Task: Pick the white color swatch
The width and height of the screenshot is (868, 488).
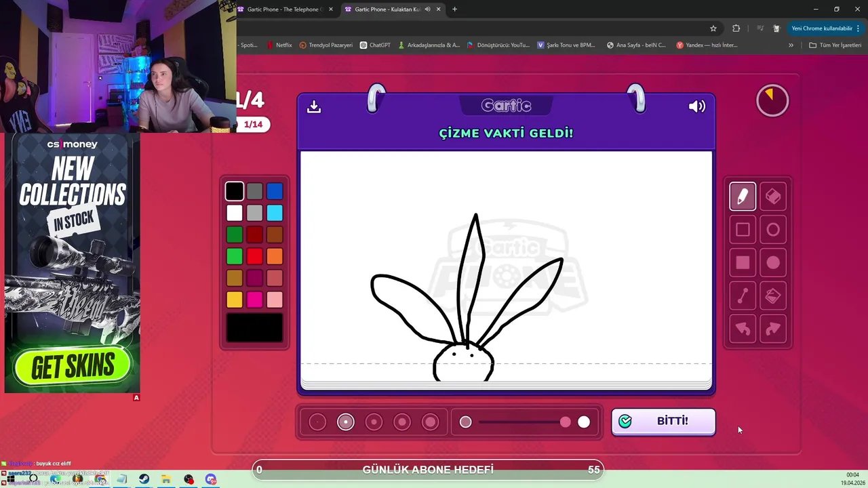Action: pyautogui.click(x=235, y=213)
